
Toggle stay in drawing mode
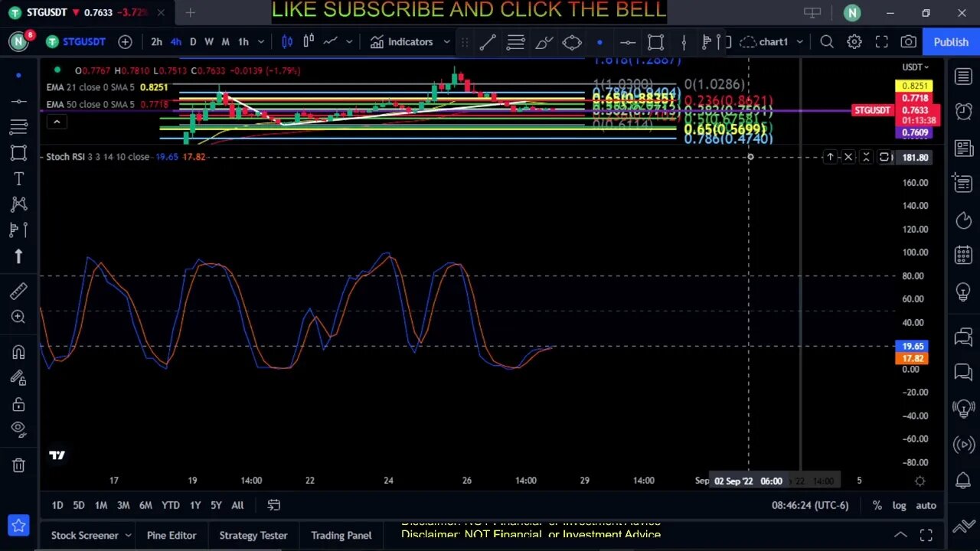pyautogui.click(x=18, y=377)
